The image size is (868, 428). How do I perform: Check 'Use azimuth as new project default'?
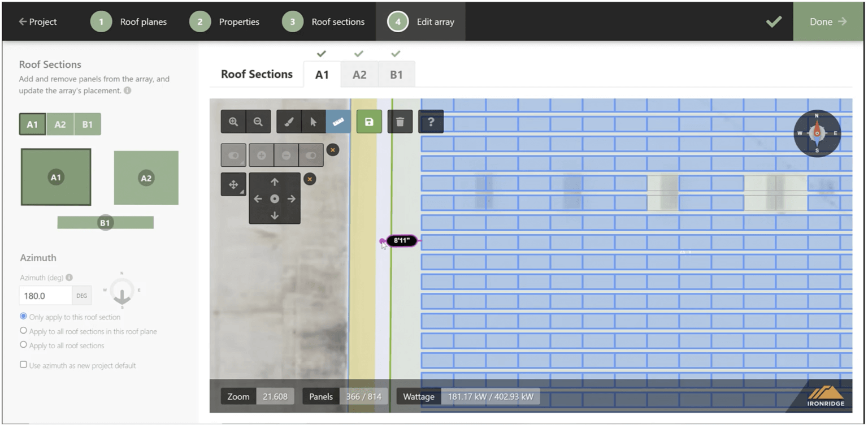click(x=24, y=365)
